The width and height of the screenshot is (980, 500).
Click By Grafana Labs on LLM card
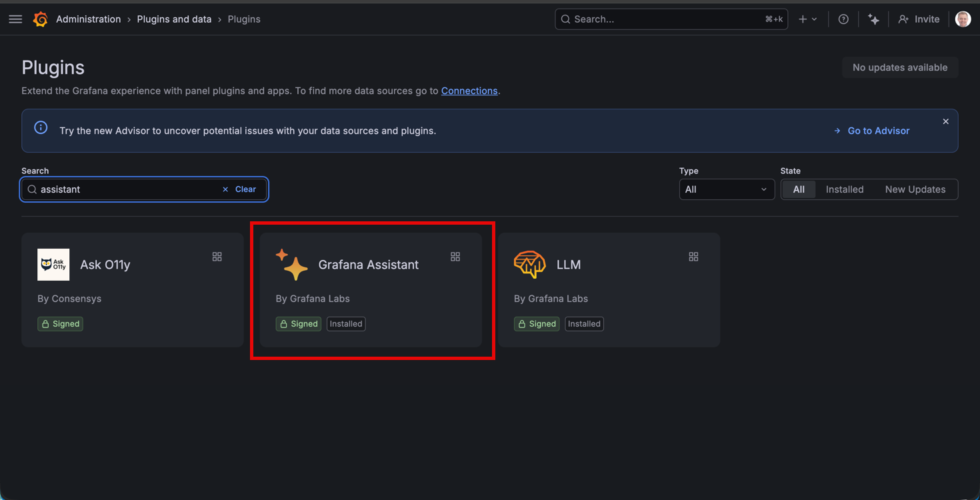point(551,299)
